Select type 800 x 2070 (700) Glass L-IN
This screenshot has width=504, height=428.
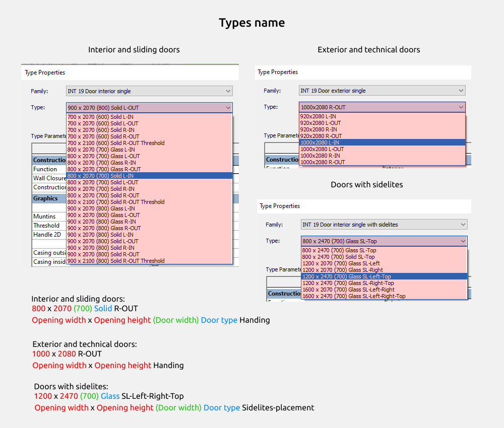click(x=149, y=150)
